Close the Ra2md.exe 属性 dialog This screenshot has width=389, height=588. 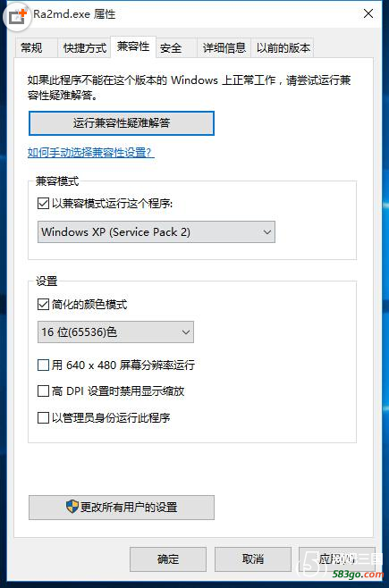click(368, 13)
